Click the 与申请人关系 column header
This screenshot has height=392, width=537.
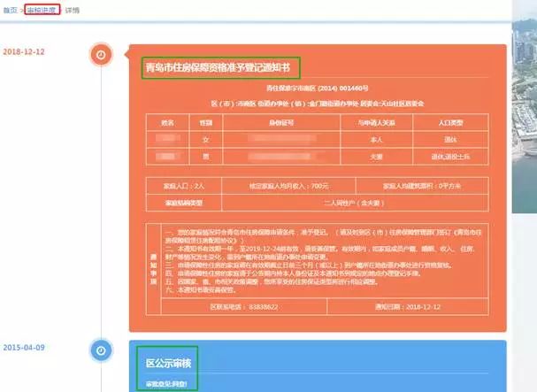(x=377, y=122)
